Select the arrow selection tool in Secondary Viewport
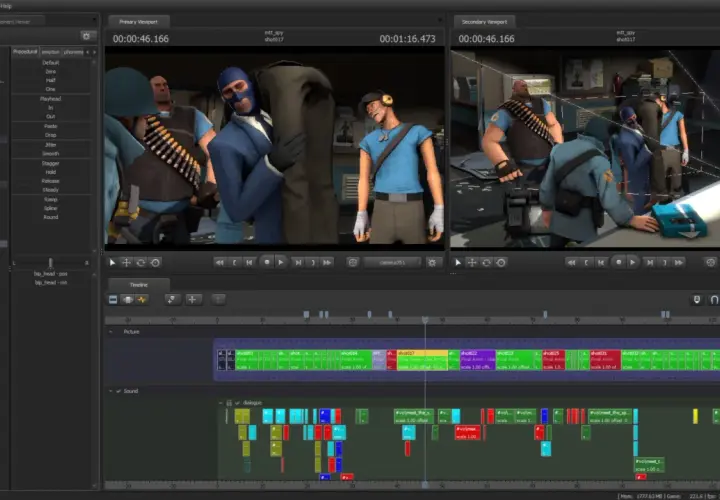The height and width of the screenshot is (500, 720). click(x=457, y=263)
